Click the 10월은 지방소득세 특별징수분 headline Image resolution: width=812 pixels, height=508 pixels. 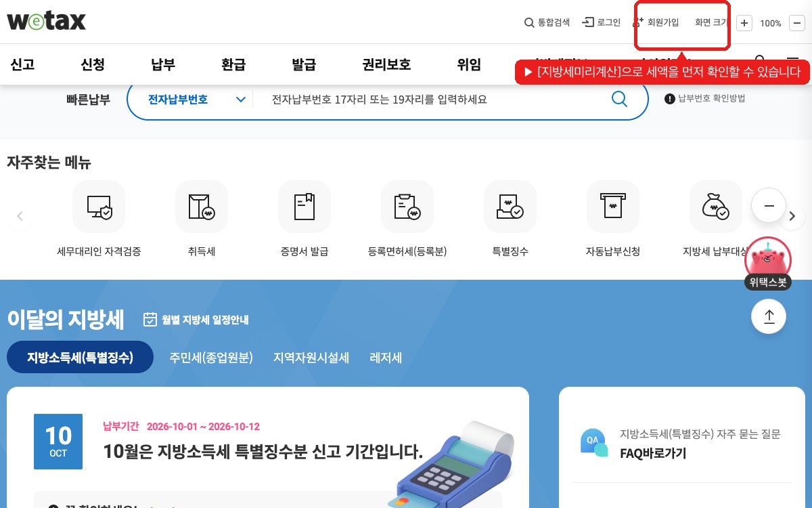coord(263,450)
